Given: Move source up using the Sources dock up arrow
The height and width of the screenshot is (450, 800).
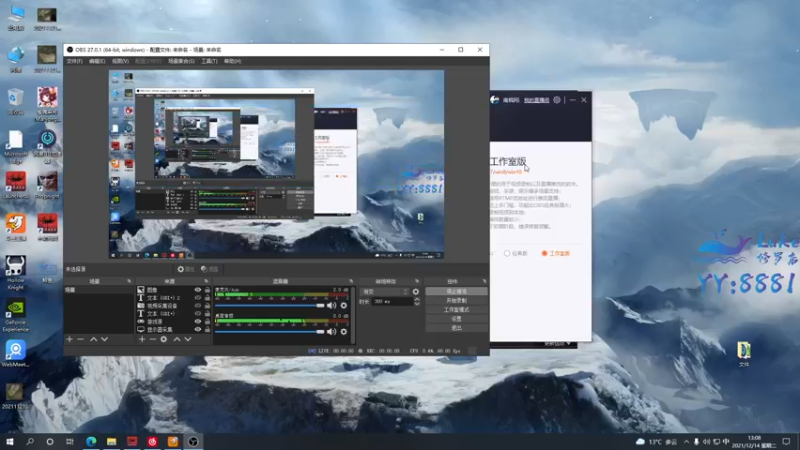Looking at the screenshot, I should [177, 339].
